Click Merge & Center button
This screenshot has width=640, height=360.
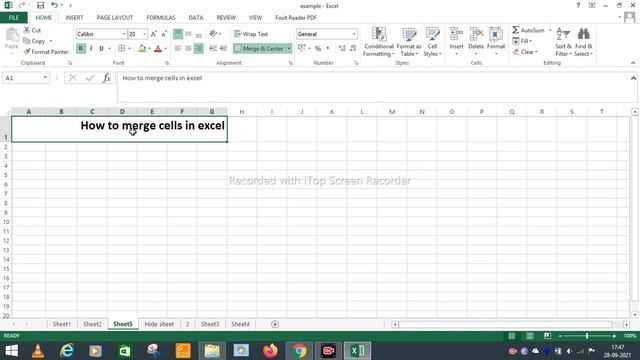[x=259, y=48]
